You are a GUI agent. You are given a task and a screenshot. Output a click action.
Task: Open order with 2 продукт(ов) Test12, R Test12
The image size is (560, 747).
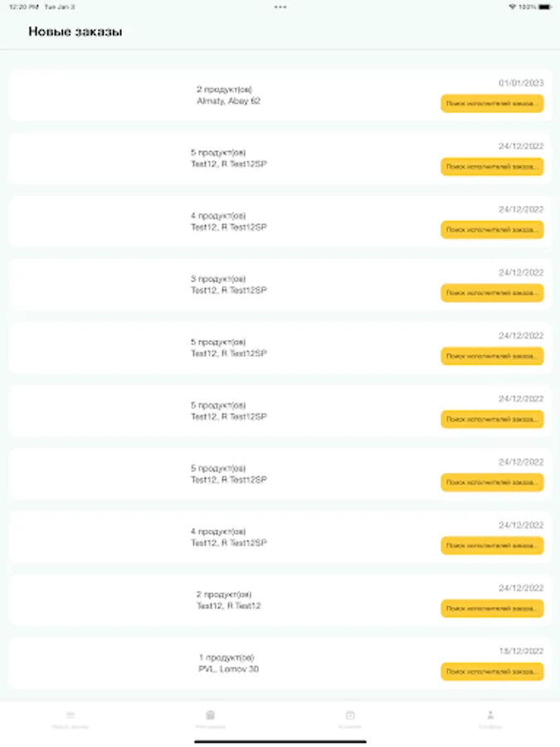point(280,600)
